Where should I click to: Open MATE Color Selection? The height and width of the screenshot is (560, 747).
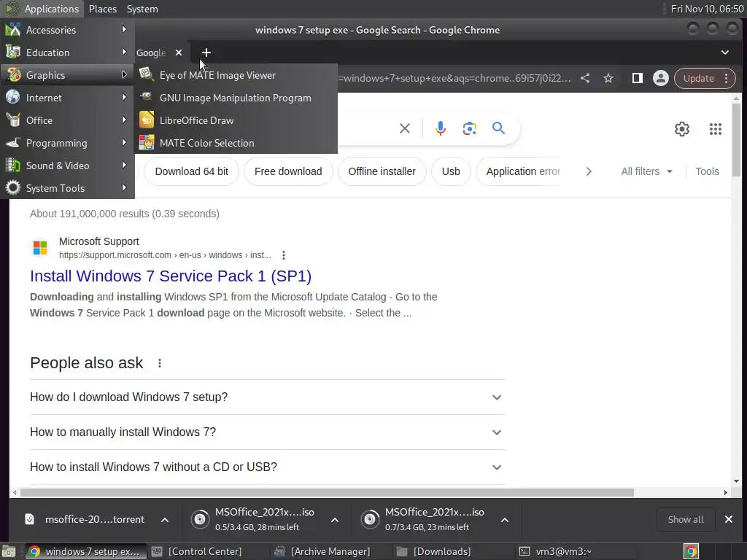click(x=236, y=143)
